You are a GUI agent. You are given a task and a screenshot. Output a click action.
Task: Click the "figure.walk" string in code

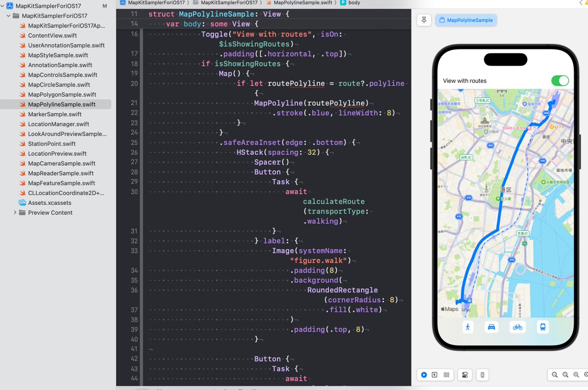tap(320, 260)
